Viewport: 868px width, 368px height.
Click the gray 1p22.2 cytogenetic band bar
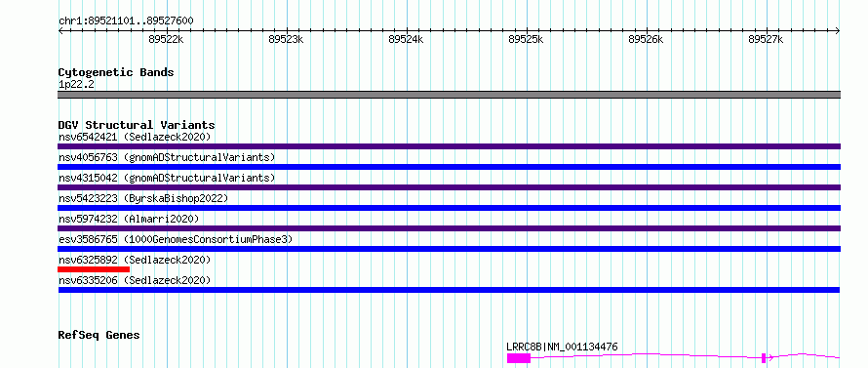[449, 95]
